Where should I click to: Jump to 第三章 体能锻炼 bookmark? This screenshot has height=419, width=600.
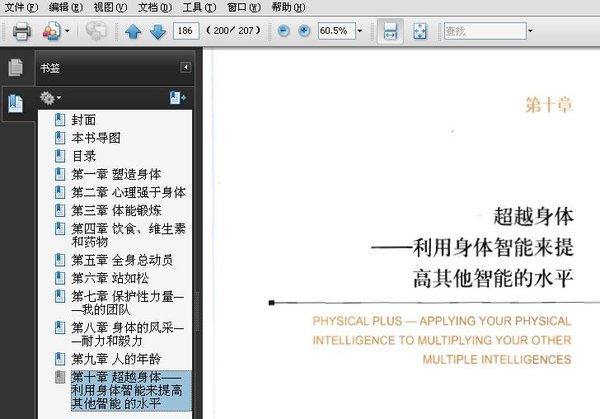click(116, 210)
